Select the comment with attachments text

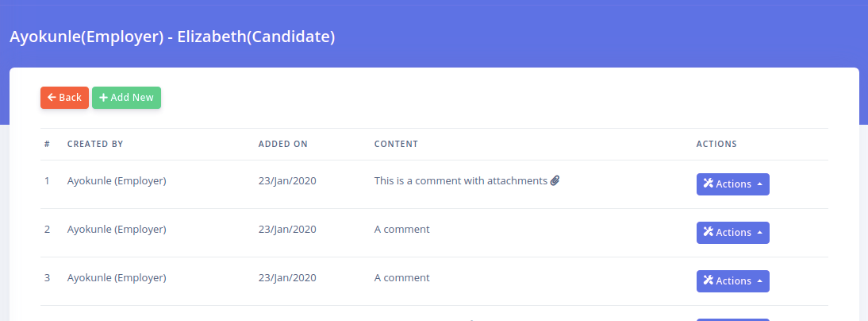460,180
